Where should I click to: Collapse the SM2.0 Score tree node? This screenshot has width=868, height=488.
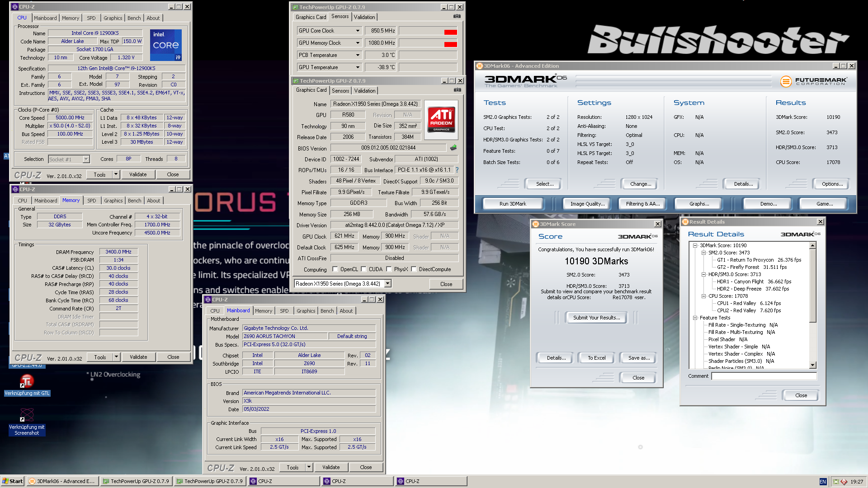(703, 253)
